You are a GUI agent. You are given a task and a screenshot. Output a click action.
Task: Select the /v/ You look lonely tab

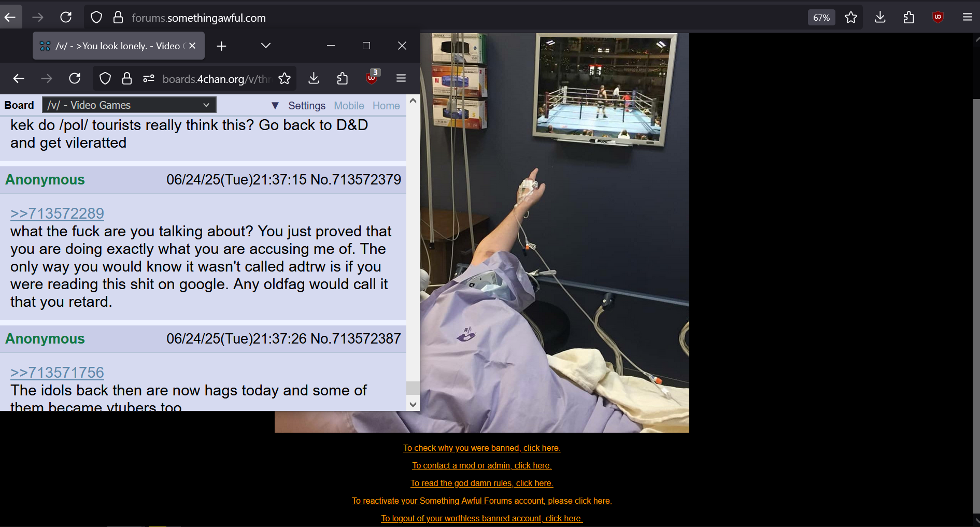pos(119,46)
